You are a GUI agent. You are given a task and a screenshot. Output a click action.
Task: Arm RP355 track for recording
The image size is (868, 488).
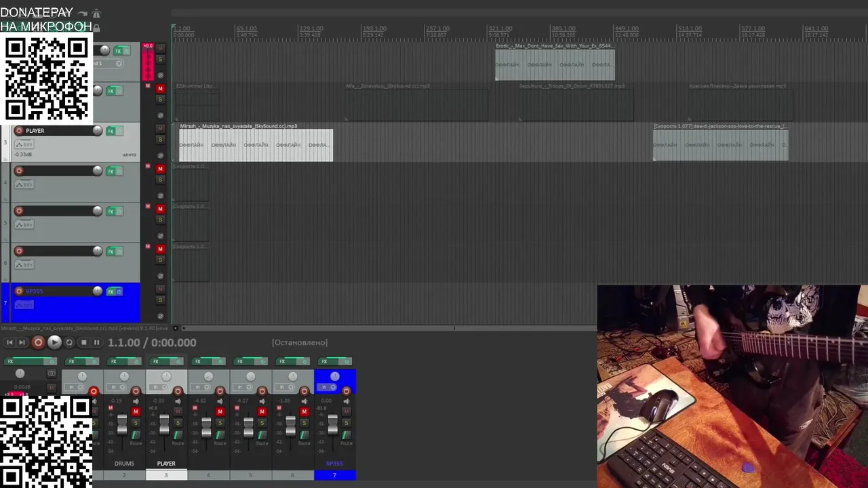click(19, 291)
